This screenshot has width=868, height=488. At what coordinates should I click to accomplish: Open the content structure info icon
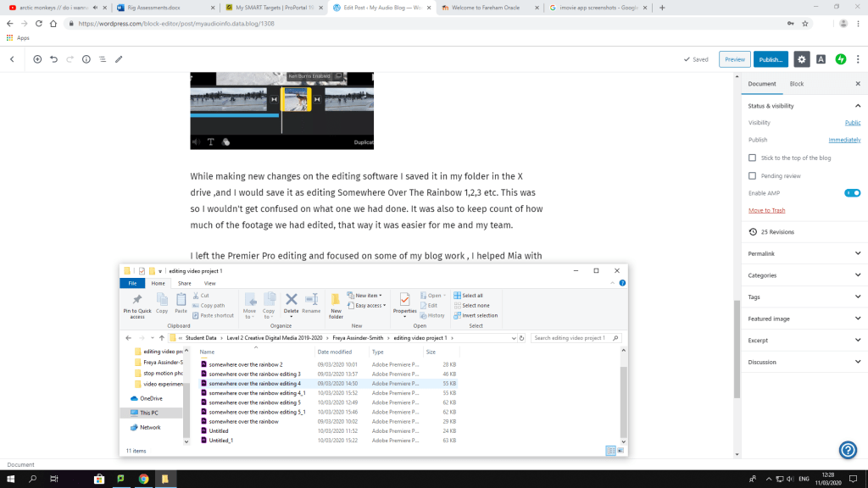click(86, 59)
